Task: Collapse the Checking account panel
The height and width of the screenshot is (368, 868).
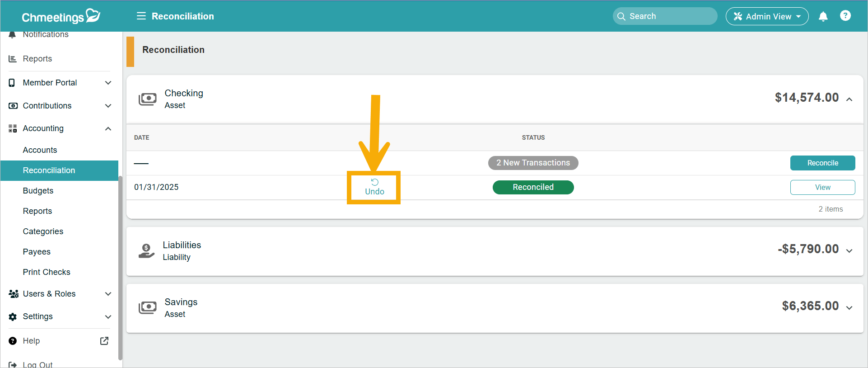Action: click(849, 99)
